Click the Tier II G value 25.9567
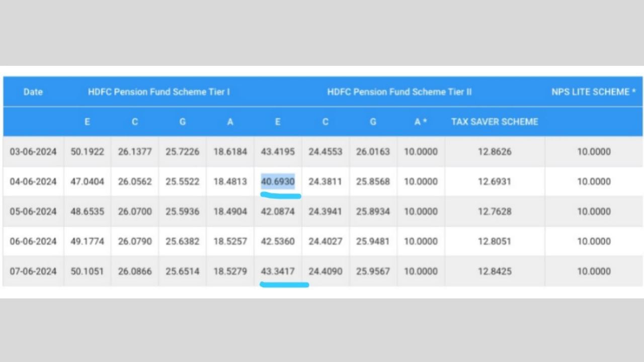644x362 pixels. click(x=373, y=271)
